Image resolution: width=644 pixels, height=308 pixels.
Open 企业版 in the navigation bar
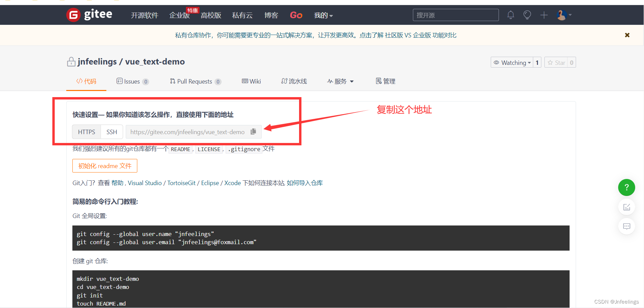click(x=179, y=15)
